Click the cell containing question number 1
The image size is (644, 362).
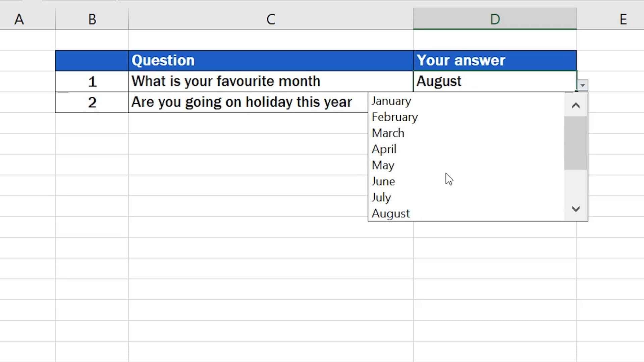(92, 81)
